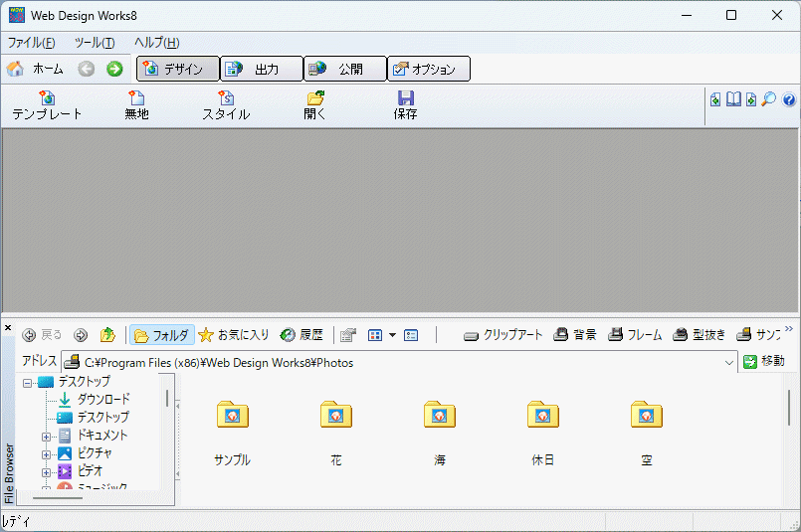Click the ホーム home icon
Screen dimensions: 801x532
coord(15,69)
